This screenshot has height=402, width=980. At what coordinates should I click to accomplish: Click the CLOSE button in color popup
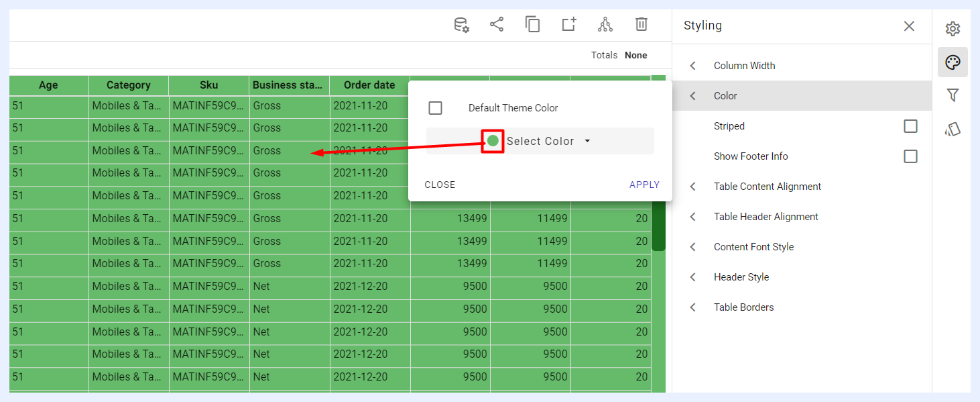coord(440,185)
